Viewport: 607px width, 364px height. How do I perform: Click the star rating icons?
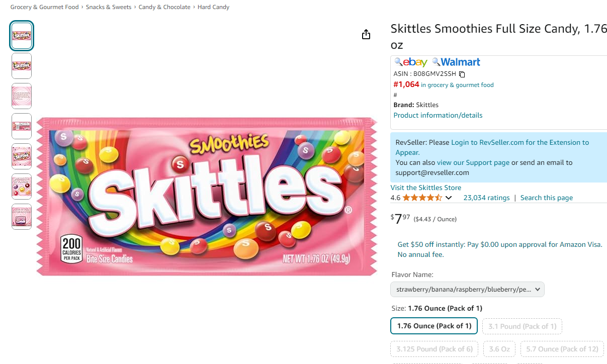point(422,198)
